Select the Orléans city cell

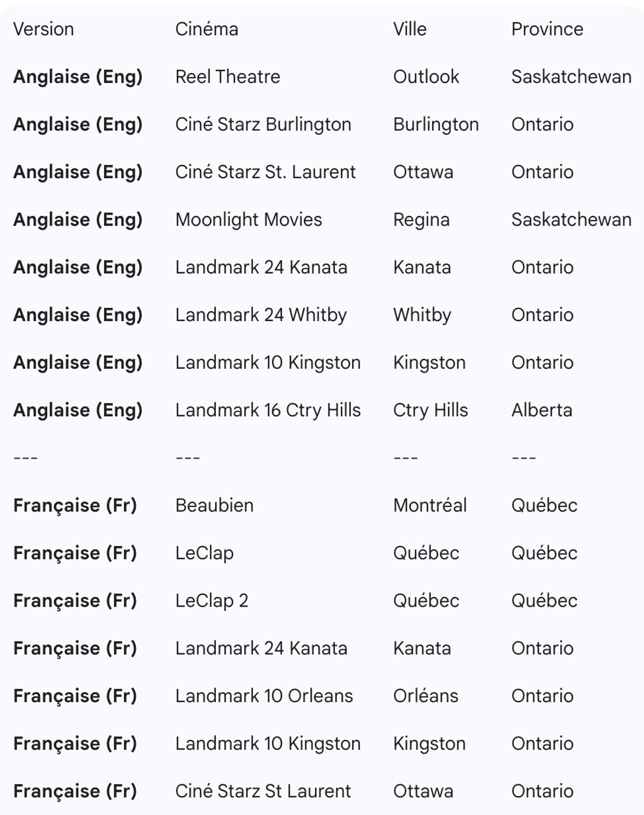(426, 696)
